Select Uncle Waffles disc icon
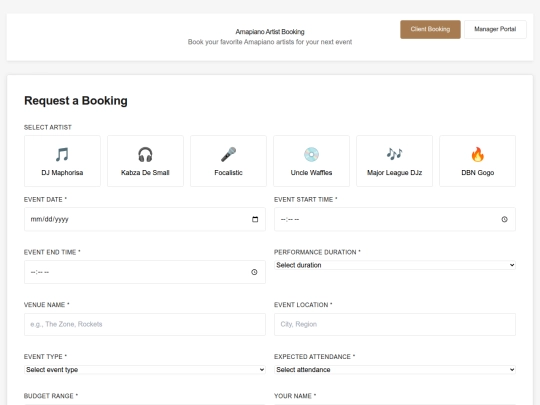The width and height of the screenshot is (540, 405). coord(311,154)
